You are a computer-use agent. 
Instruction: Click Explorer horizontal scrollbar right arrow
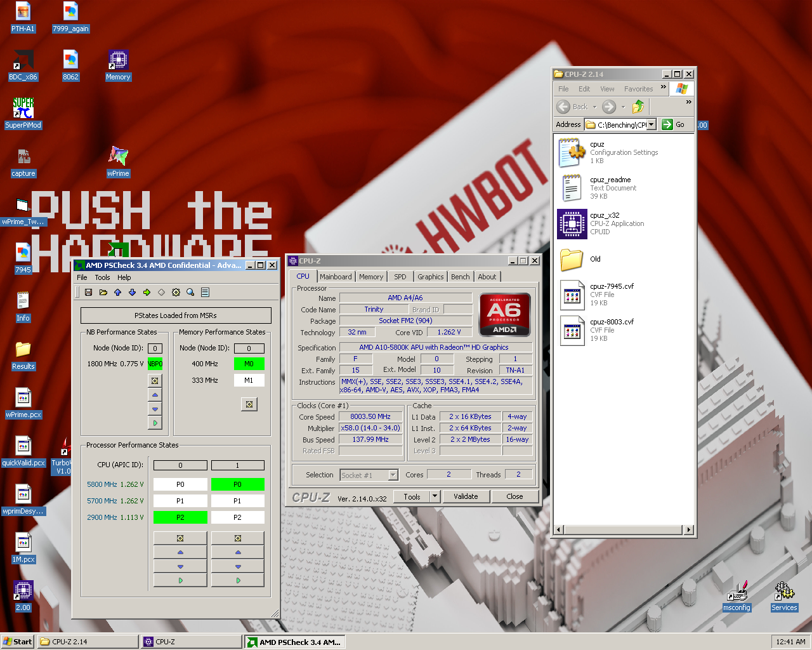click(x=689, y=529)
